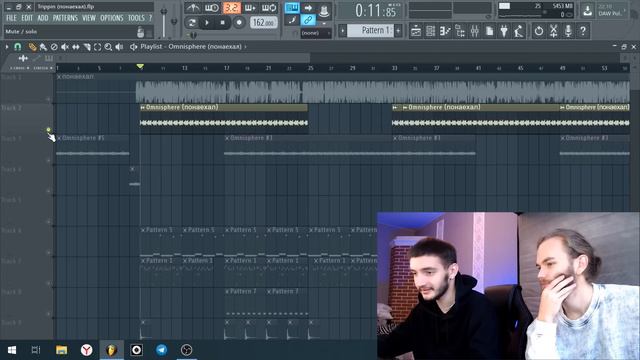Open the Mixer view
This screenshot has height=360, width=640.
475,31
